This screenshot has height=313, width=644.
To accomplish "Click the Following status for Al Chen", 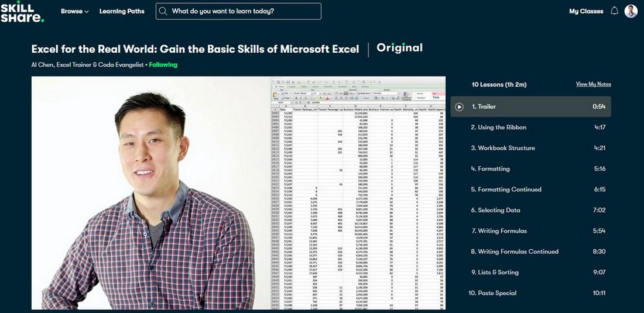I will [x=163, y=65].
